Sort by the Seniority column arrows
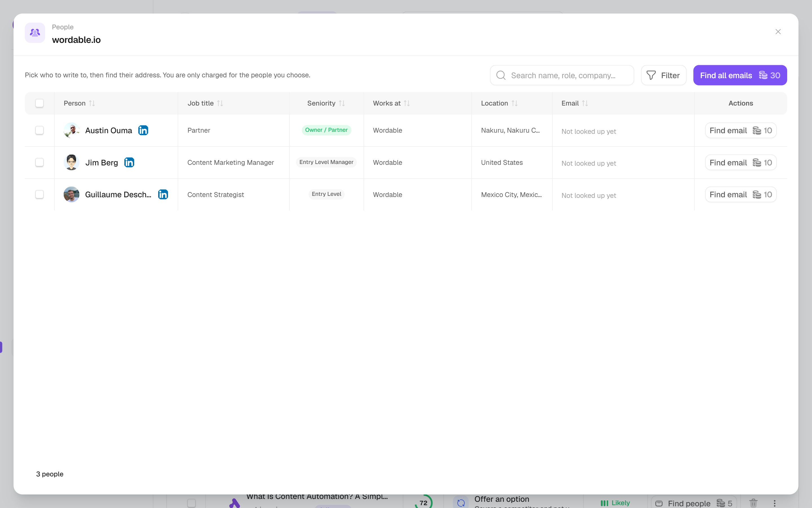The image size is (812, 508). coord(342,103)
